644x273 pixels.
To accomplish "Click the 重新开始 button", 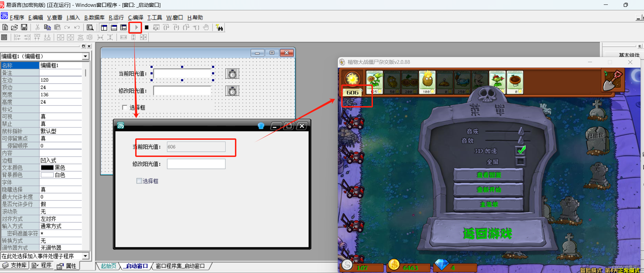I will click(489, 190).
